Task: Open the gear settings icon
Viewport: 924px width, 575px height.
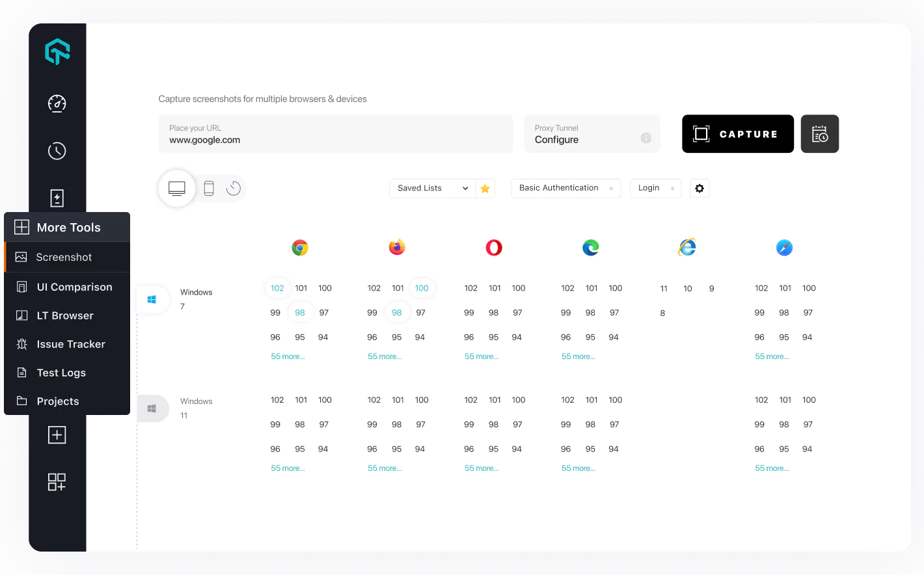Action: pos(700,189)
